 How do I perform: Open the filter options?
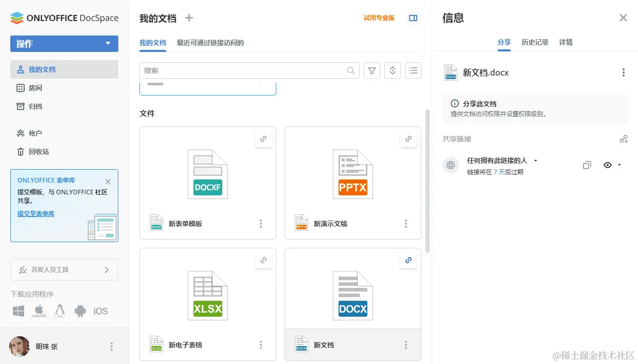click(x=372, y=70)
